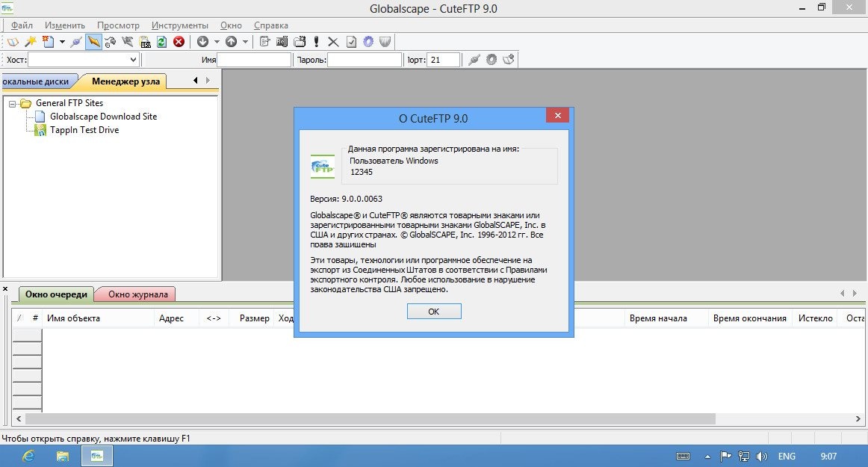Open Internet Explorer from the taskbar
This screenshot has height=467, width=868.
28,456
